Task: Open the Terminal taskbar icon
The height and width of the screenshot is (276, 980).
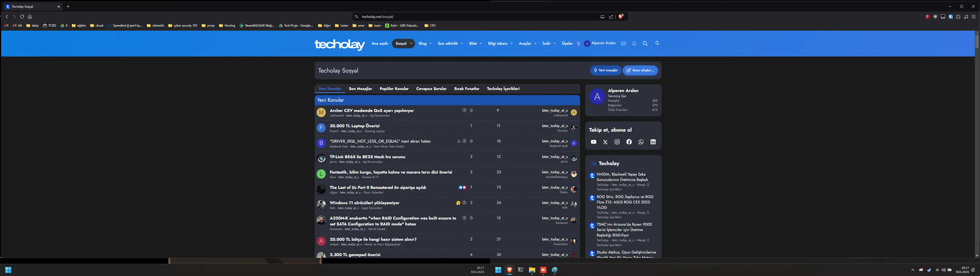Action: 521,270
